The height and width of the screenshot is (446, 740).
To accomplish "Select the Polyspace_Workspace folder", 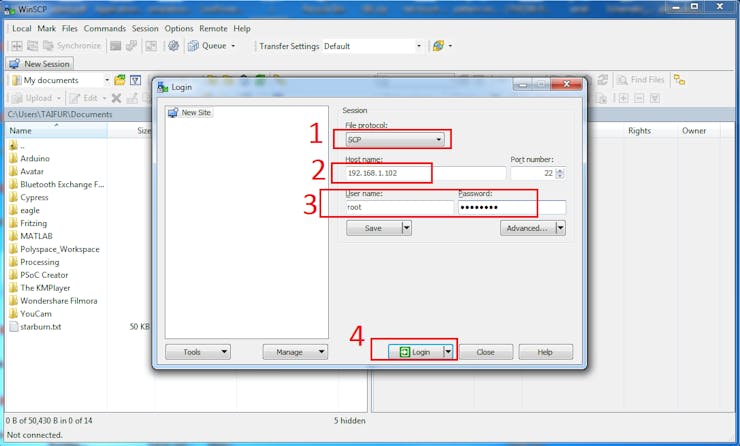I will tap(55, 249).
